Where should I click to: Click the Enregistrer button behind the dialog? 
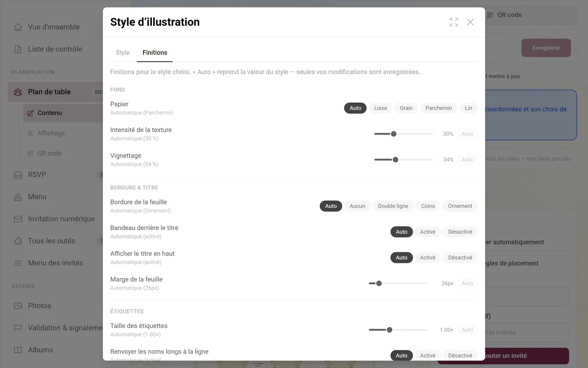[x=546, y=48]
